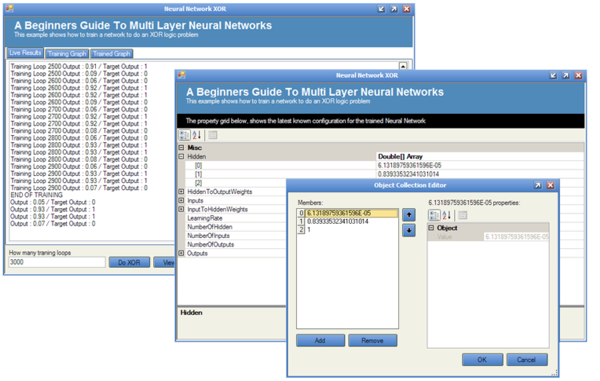The width and height of the screenshot is (600, 381).
Task: Click the Do XOR button
Action: click(129, 262)
